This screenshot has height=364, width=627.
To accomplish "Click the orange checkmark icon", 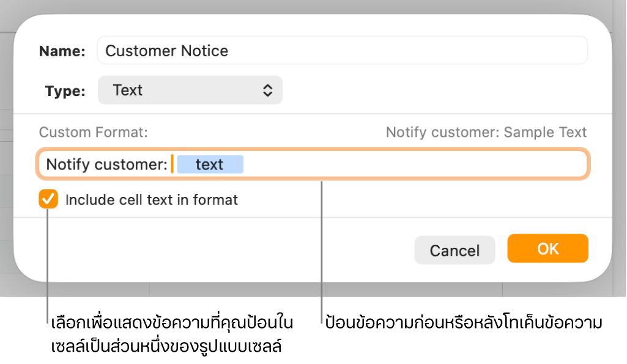I will [x=48, y=199].
